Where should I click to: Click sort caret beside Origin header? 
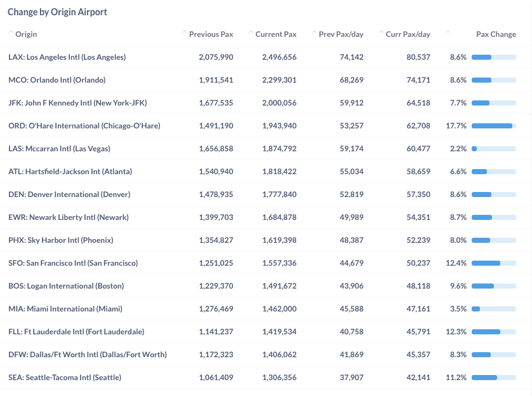(x=11, y=32)
